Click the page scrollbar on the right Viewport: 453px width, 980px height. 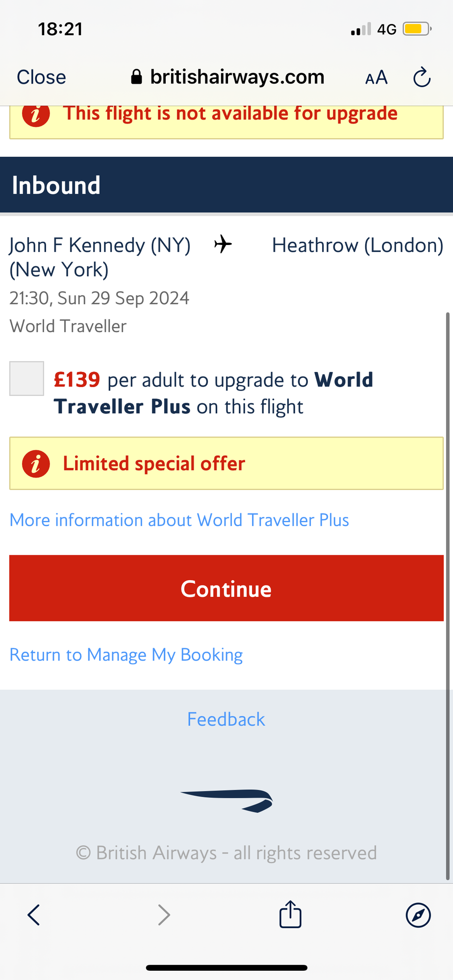coord(448,595)
